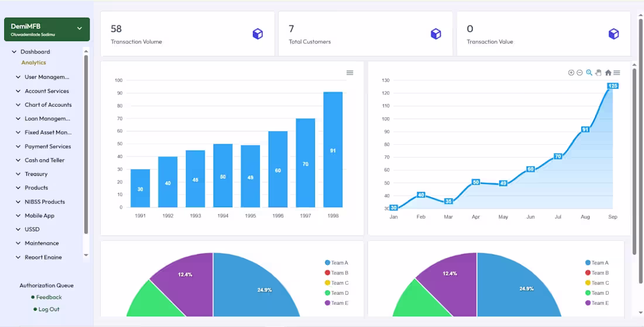Image resolution: width=644 pixels, height=327 pixels.
Task: Toggle Team A in left pie legend
Action: (337, 263)
